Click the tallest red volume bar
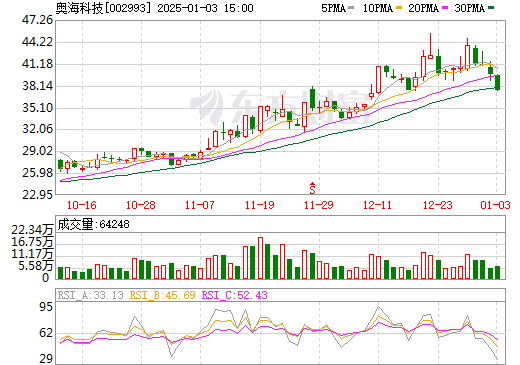Viewport: 520px width, 365px height. click(260, 258)
